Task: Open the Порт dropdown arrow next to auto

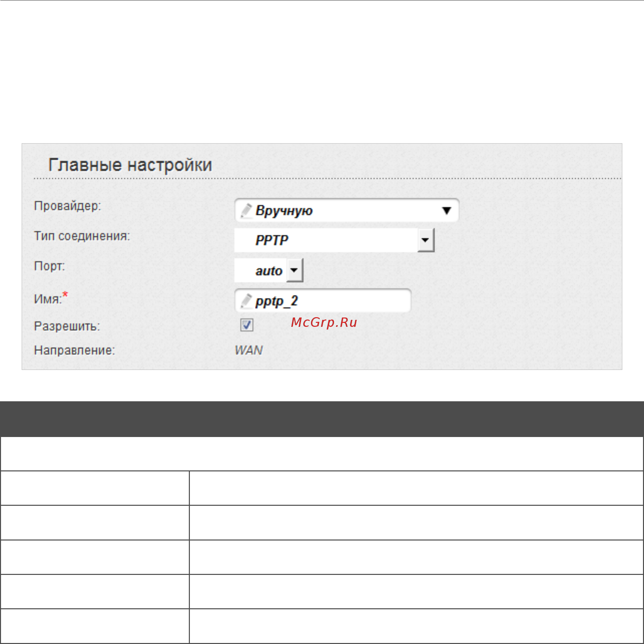Action: 294,270
